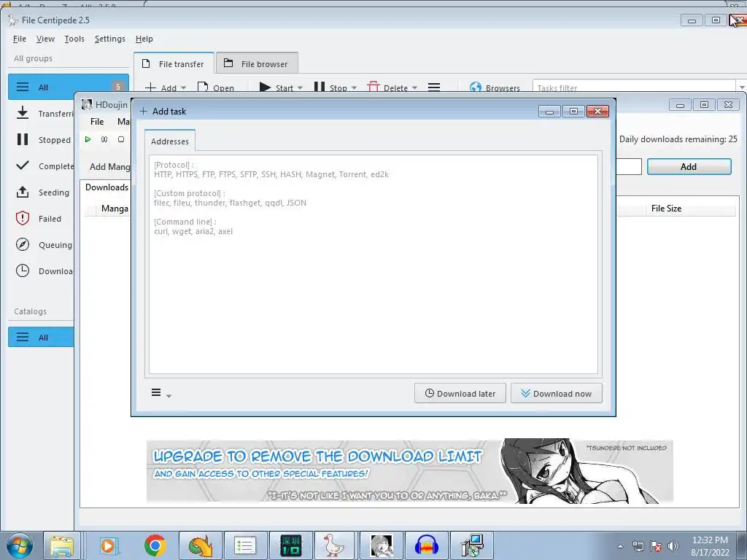
Task: Click the dark green I/O taskbar icon
Action: pos(290,545)
